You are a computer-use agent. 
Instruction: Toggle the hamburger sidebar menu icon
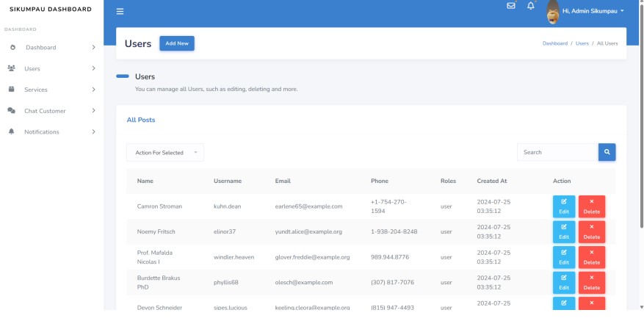pos(120,12)
